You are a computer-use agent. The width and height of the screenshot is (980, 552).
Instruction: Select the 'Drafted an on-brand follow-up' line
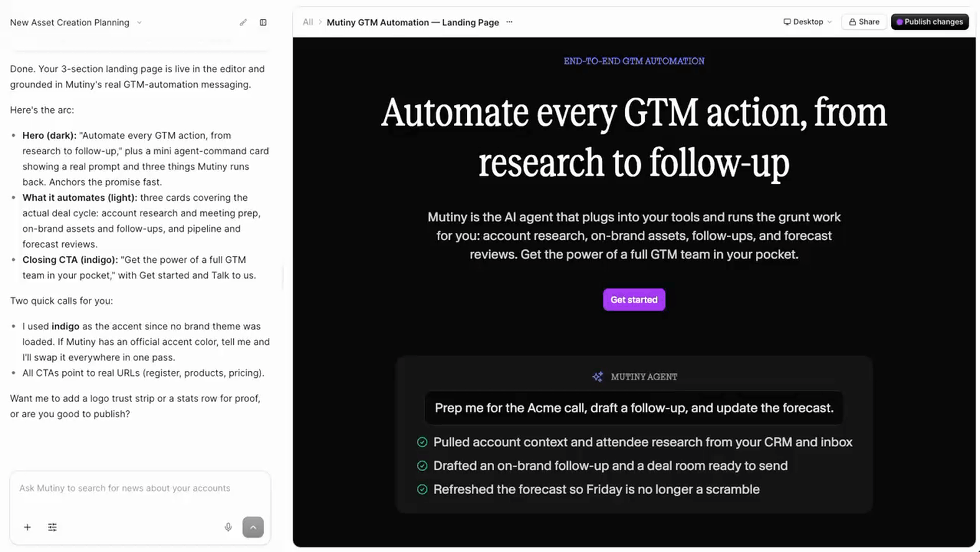(x=611, y=466)
